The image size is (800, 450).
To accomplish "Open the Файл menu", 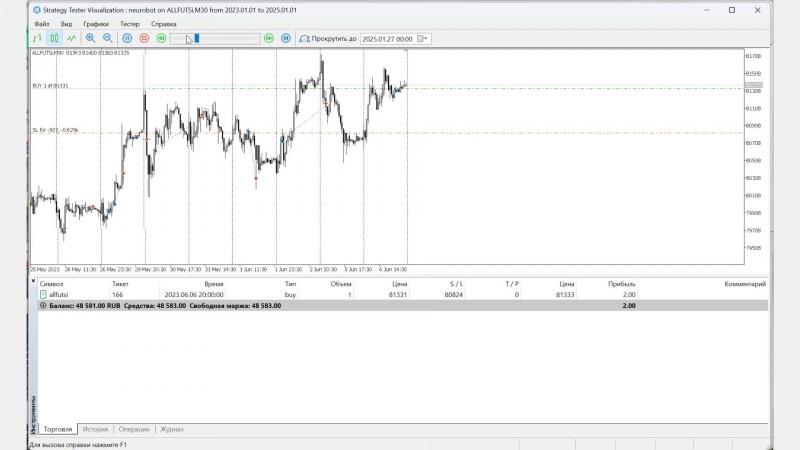I will [42, 24].
